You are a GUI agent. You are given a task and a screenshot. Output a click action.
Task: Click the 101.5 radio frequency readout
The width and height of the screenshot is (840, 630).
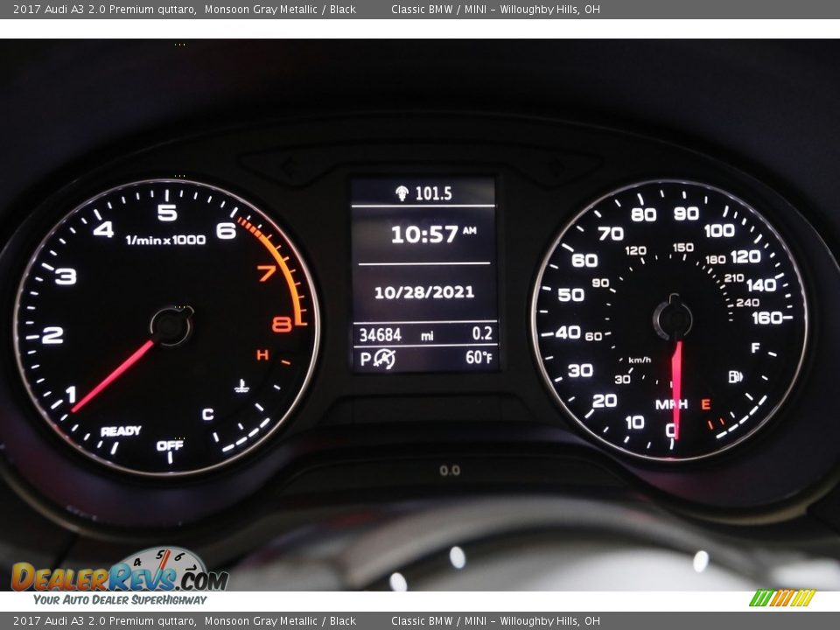coord(433,193)
